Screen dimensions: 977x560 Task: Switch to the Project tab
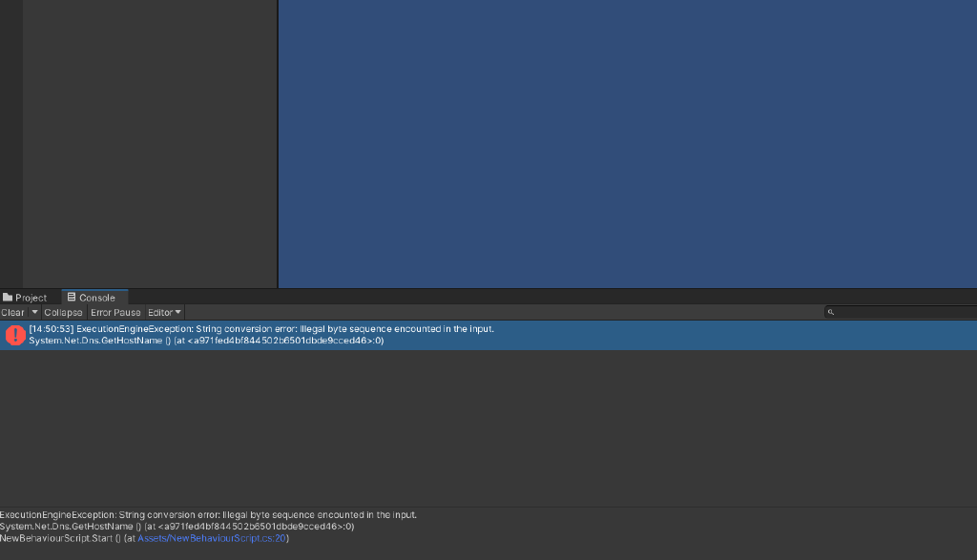tap(31, 297)
